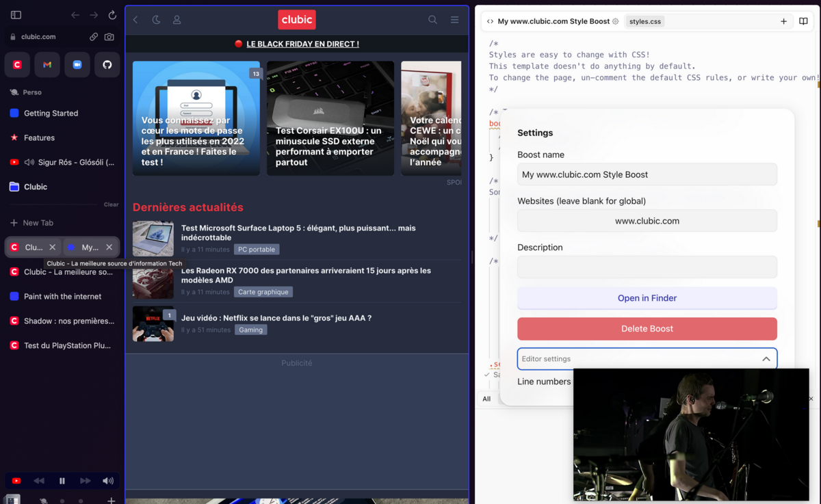Go back using the sidebar left arrow
Image resolution: width=821 pixels, height=504 pixels.
click(75, 15)
